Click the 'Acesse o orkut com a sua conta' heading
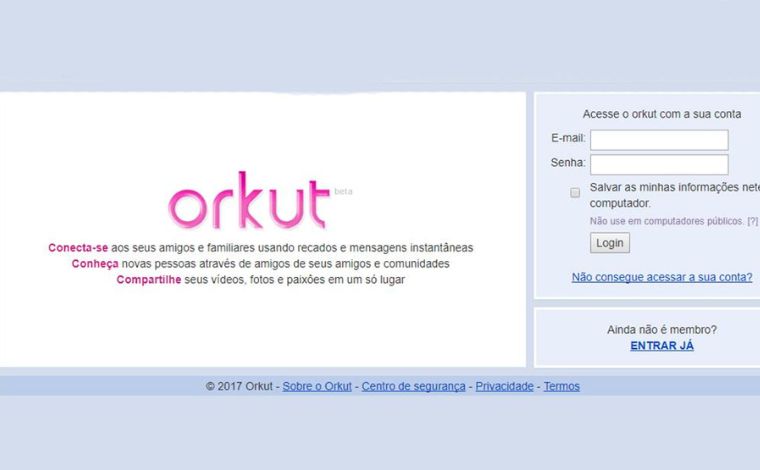This screenshot has height=470, width=760. coord(662,114)
